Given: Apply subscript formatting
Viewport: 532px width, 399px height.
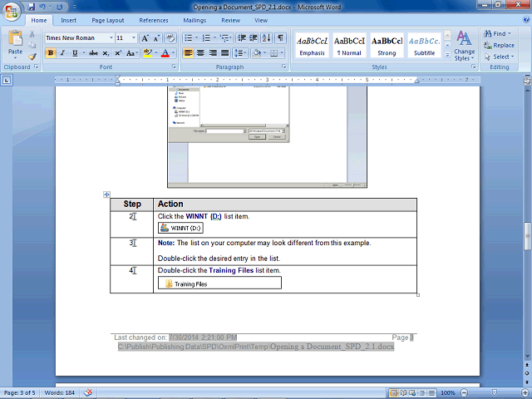Looking at the screenshot, I should tap(106, 53).
